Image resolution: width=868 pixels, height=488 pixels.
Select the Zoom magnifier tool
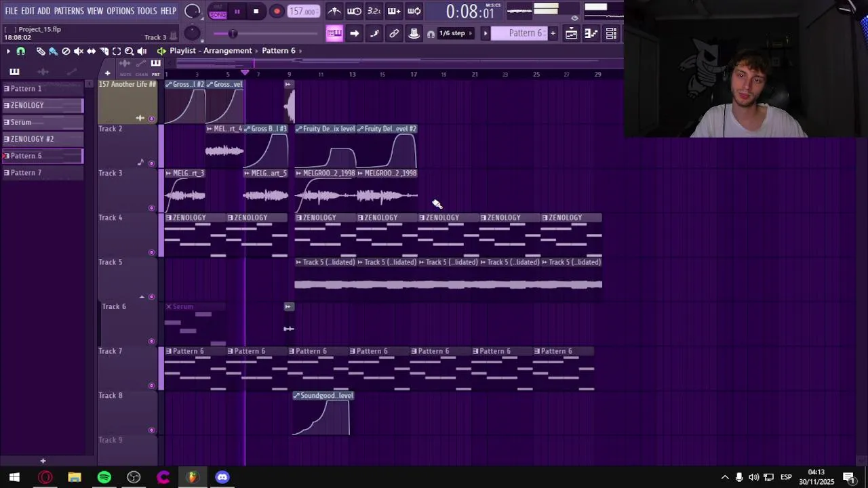pos(129,51)
